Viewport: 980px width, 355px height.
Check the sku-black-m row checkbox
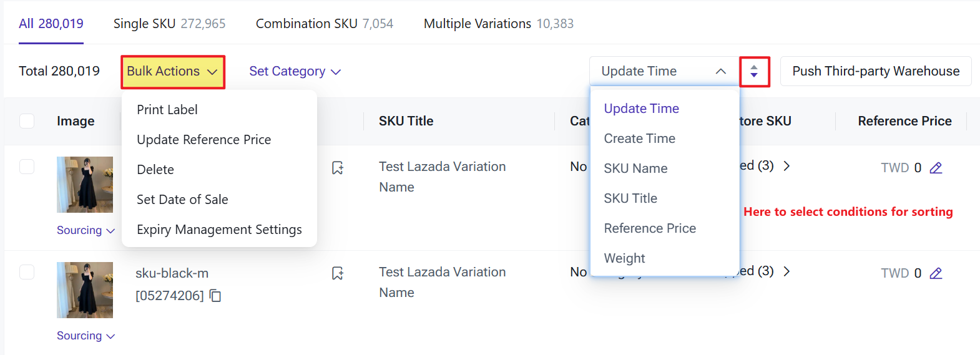coord(27,272)
